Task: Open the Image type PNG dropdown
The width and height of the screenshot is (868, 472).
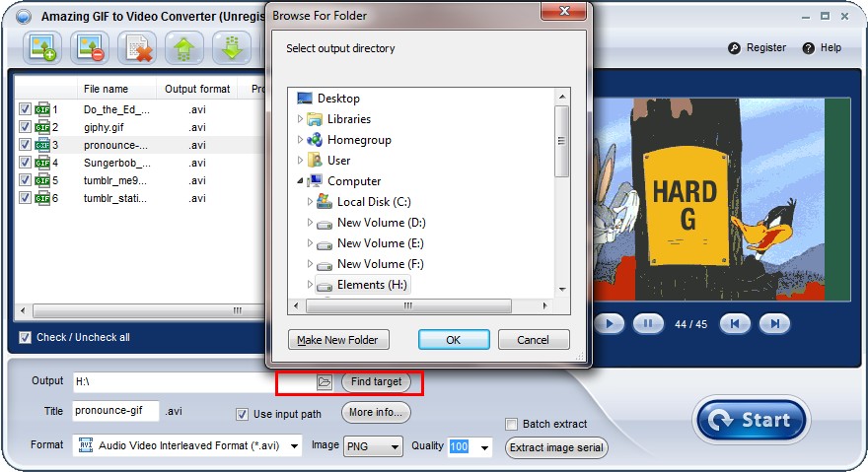Action: pyautogui.click(x=395, y=447)
